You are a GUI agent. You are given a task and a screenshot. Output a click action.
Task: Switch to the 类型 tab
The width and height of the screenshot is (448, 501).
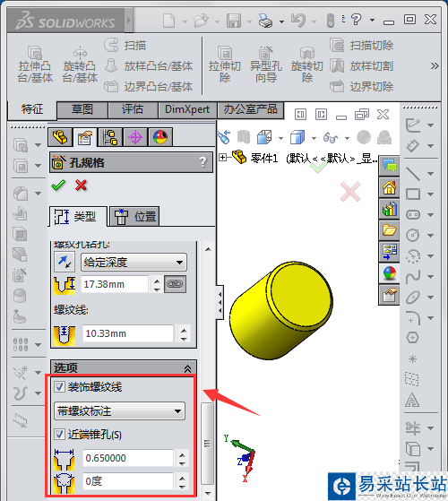coord(79,216)
